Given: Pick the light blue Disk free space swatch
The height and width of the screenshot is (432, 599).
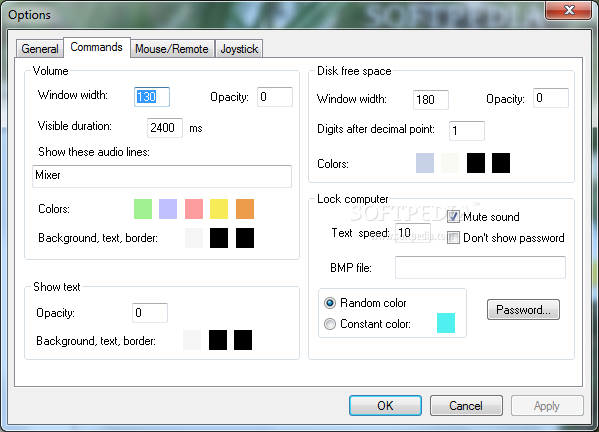Looking at the screenshot, I should [x=425, y=163].
